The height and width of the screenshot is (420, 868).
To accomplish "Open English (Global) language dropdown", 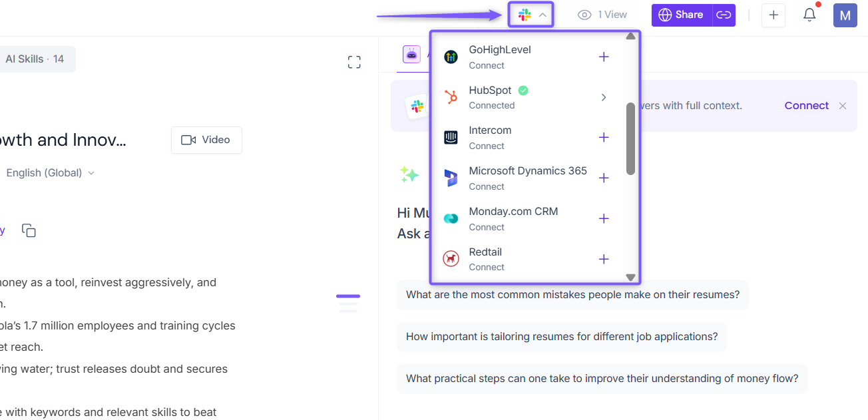I will coord(51,172).
